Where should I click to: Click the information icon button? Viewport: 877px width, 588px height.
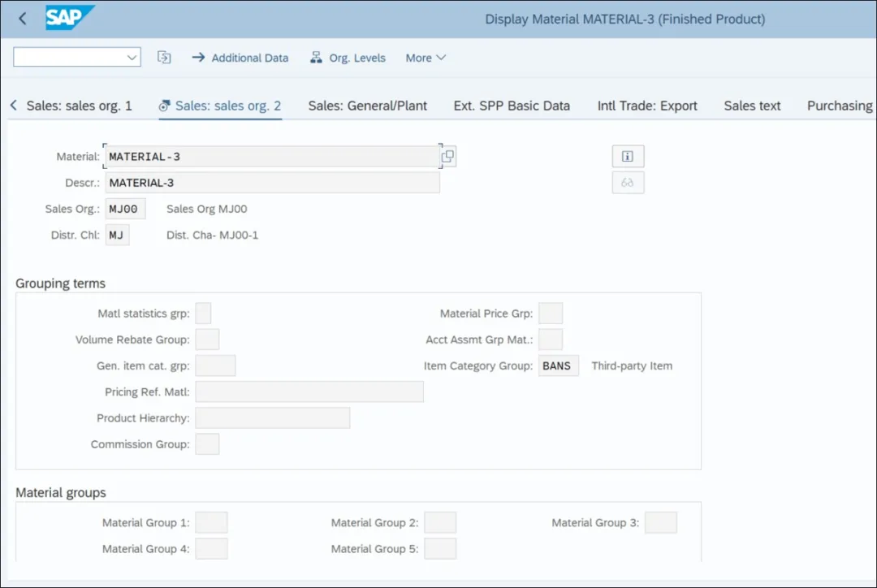pyautogui.click(x=628, y=156)
